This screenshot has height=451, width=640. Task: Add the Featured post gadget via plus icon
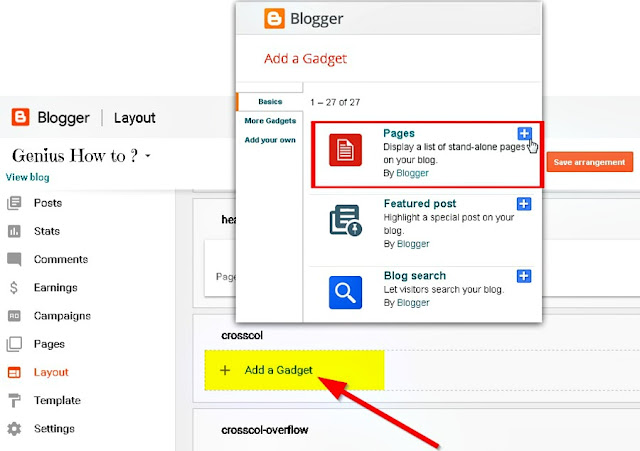click(x=524, y=204)
